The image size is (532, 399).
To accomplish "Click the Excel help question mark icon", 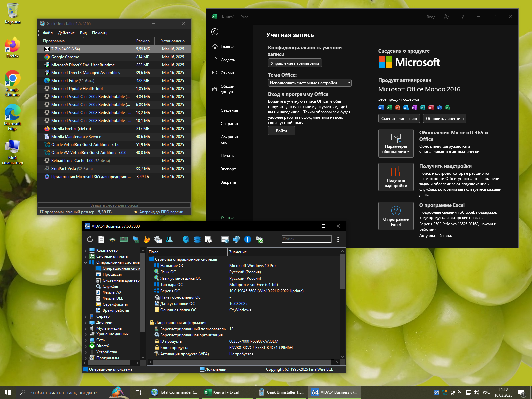I will (x=462, y=17).
